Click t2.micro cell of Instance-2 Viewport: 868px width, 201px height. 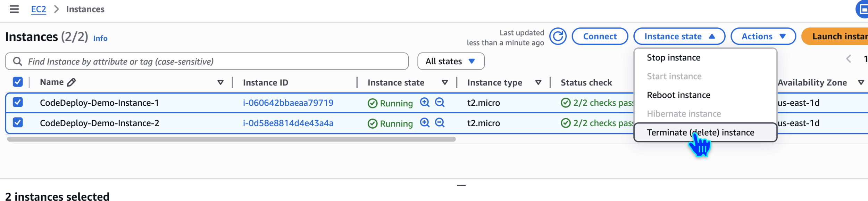click(x=483, y=123)
